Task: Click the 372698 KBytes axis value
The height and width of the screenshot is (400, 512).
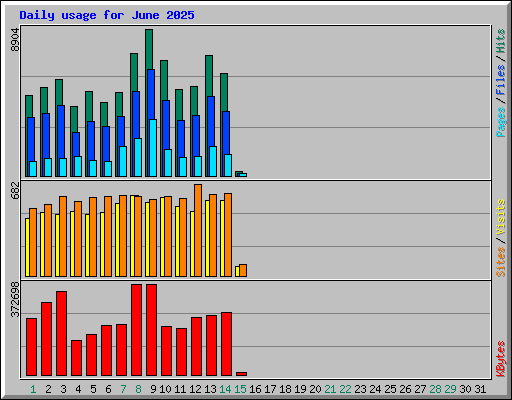Action: 15,300
